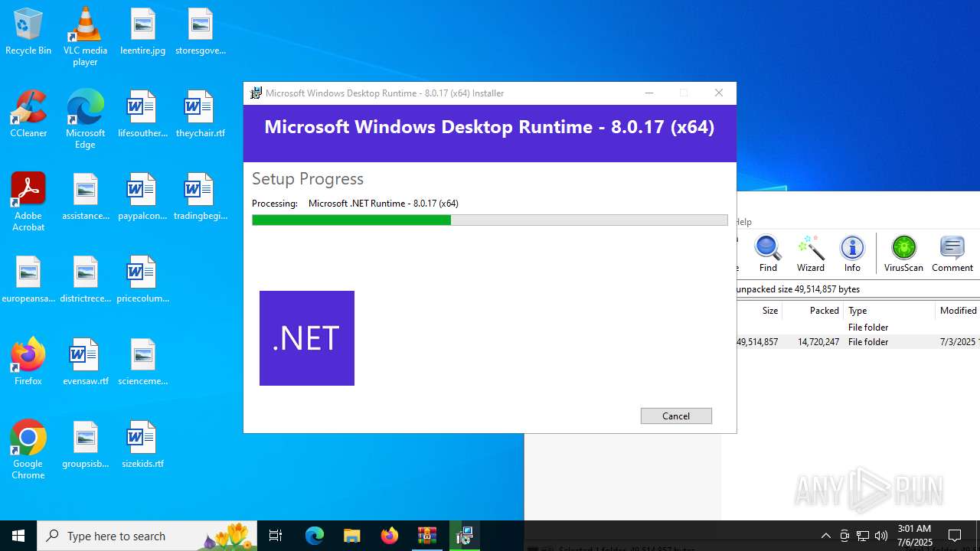The width and height of the screenshot is (980, 551).
Task: Sort by Modified column in WinRAR
Action: point(958,310)
